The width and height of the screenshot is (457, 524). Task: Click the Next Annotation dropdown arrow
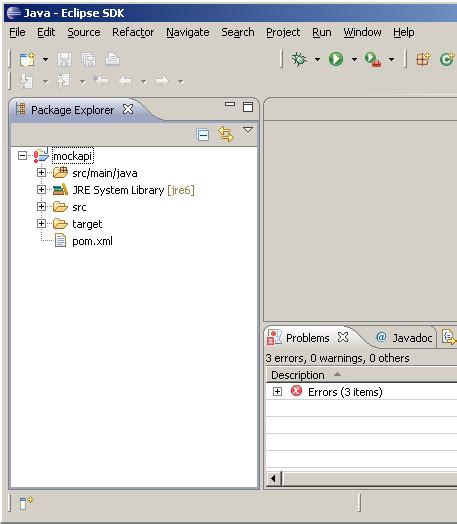pyautogui.click(x=45, y=82)
